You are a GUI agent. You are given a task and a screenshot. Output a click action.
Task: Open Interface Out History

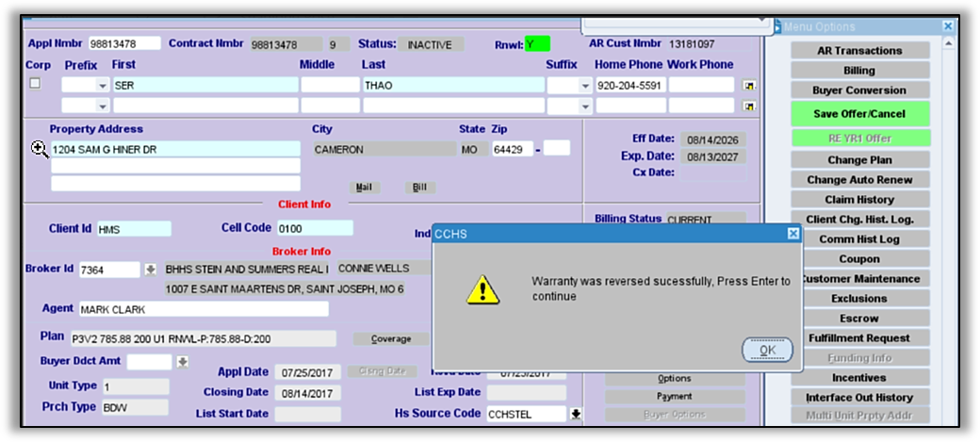coord(859,398)
